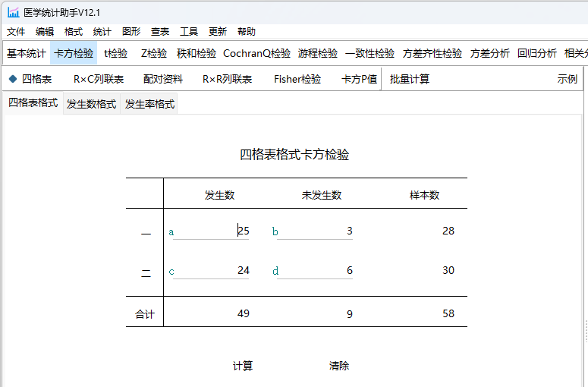588x387 pixels.
Task: Switch to 四格表格式 tab
Action: (33, 102)
